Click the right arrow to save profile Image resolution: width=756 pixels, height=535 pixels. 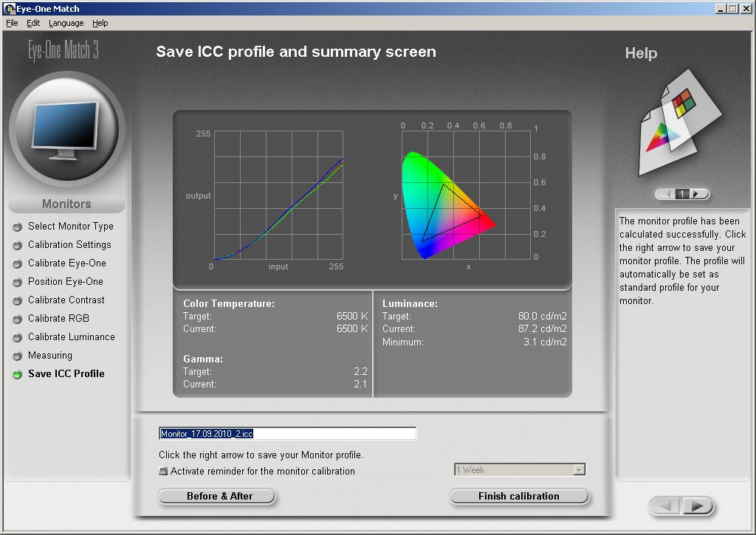(697, 506)
